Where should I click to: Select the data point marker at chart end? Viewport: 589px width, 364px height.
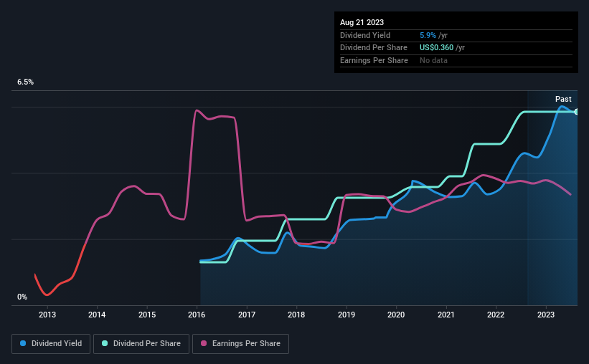(577, 112)
